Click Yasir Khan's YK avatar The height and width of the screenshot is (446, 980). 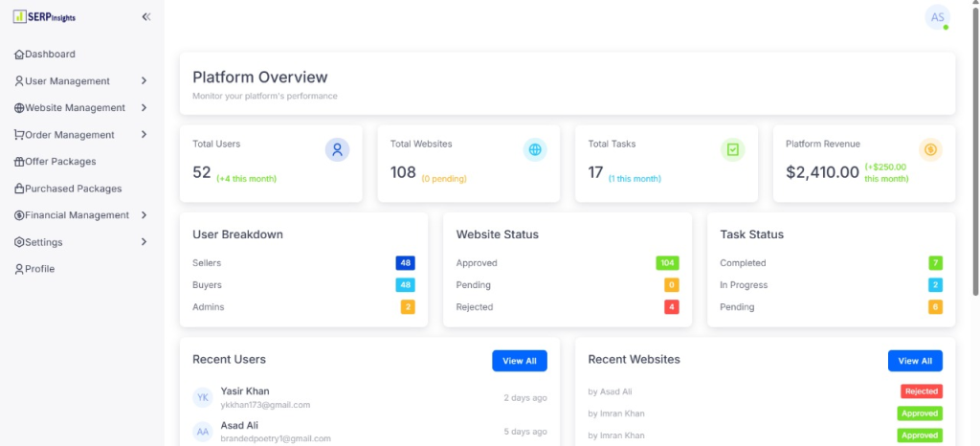click(x=203, y=397)
